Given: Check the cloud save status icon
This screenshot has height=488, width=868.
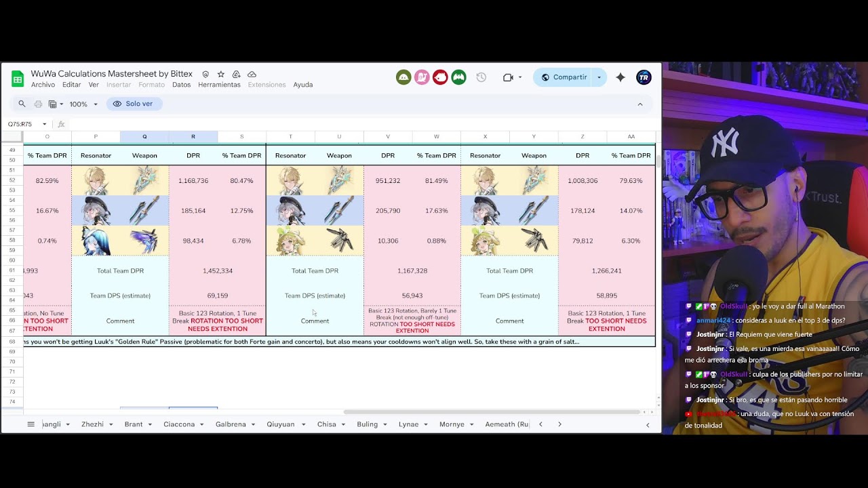Looking at the screenshot, I should pyautogui.click(x=252, y=74).
